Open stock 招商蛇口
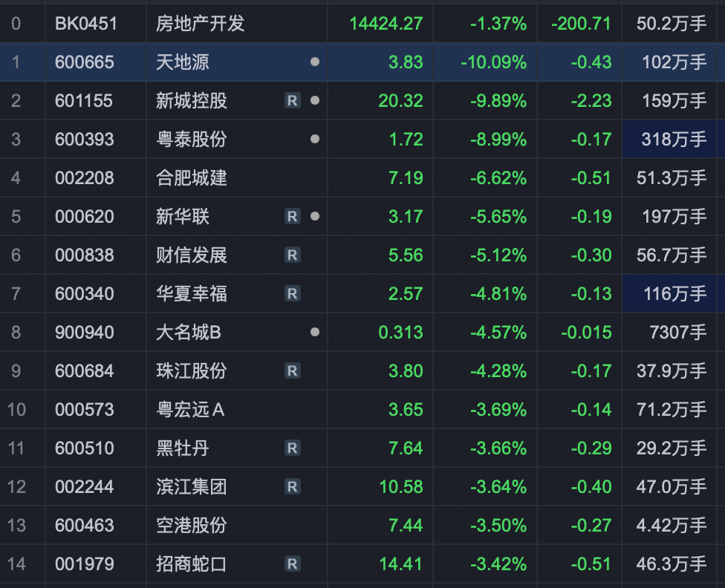 [x=192, y=564]
